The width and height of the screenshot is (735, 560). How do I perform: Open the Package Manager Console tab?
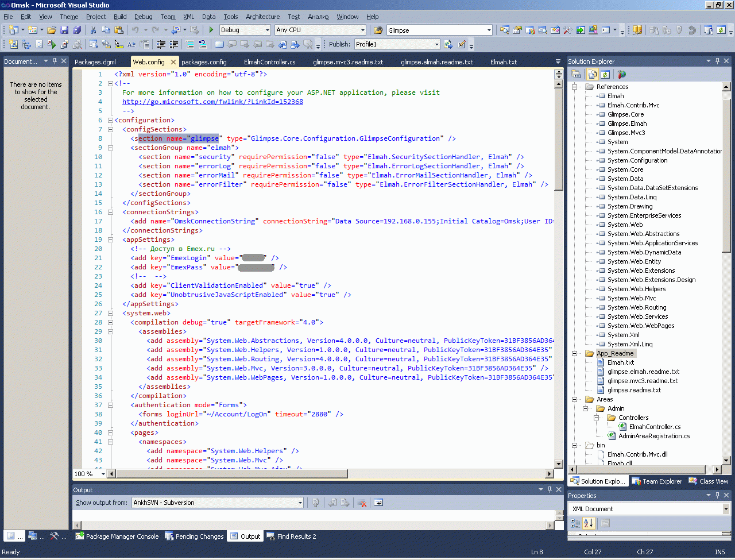[117, 536]
